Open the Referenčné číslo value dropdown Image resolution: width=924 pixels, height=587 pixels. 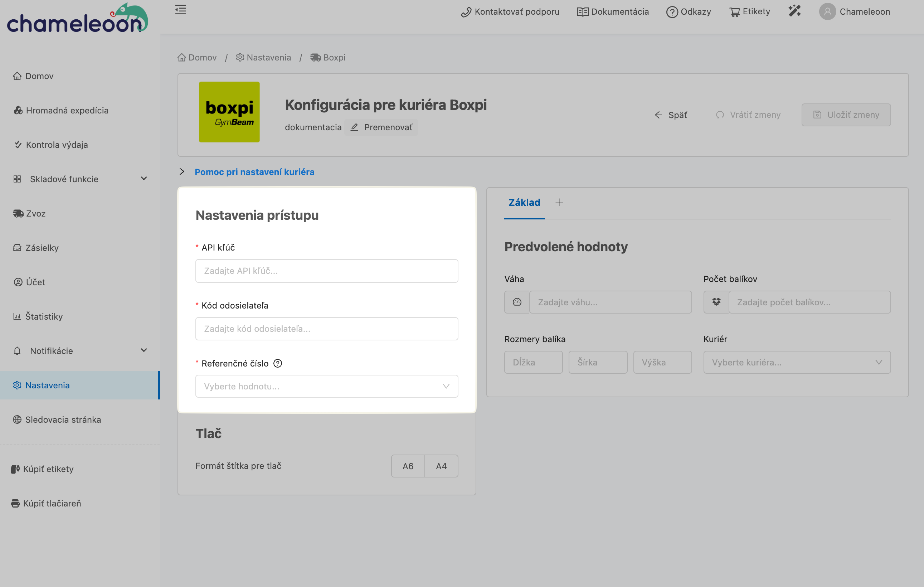[x=326, y=386]
